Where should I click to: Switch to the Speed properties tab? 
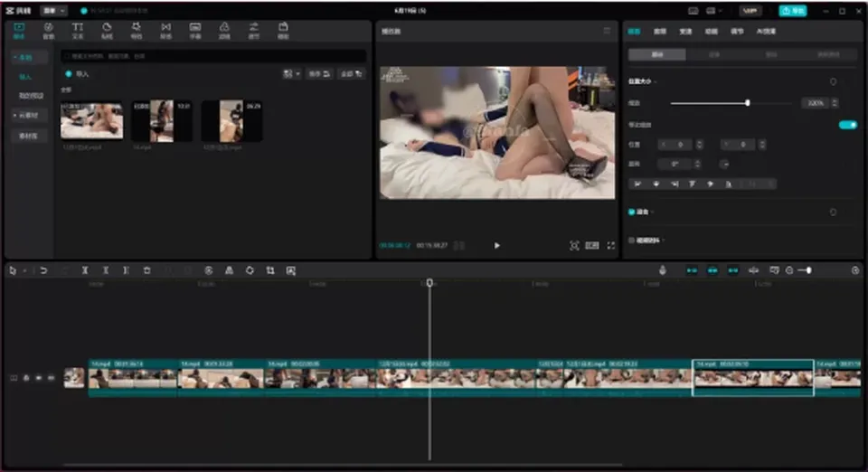pos(685,31)
